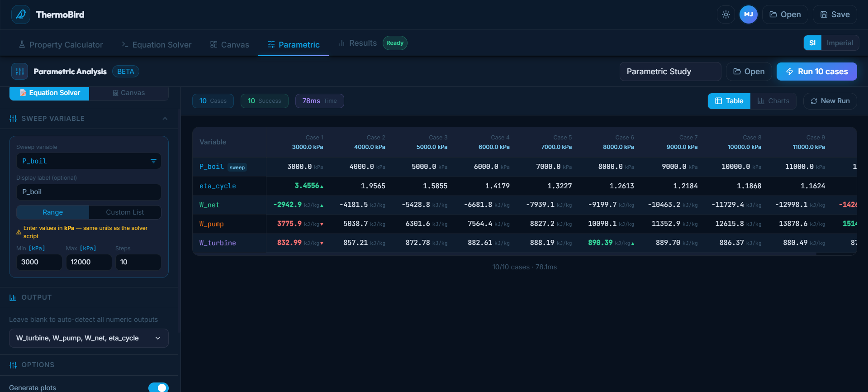The image size is (868, 392).
Task: Click W_turbine maximum value 890.39
Action: pyautogui.click(x=600, y=243)
